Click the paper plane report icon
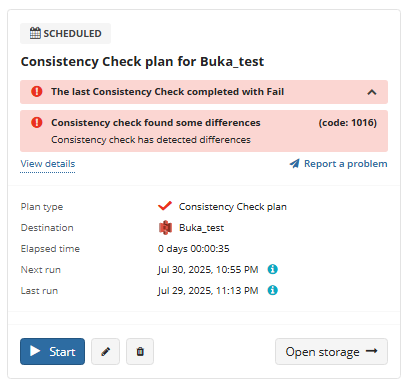 click(x=295, y=163)
